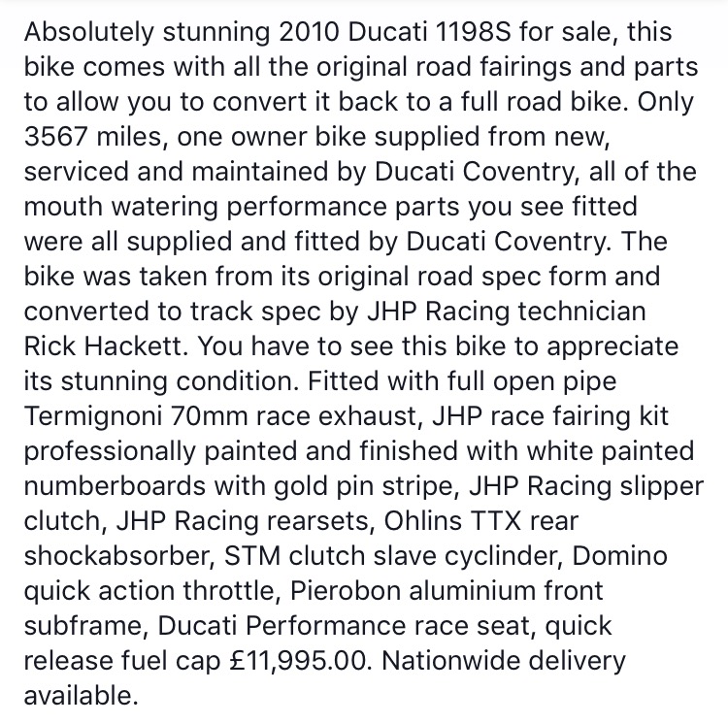The height and width of the screenshot is (724, 728).
Task: Click the phrase "mouth watering performance"
Action: 205,207
